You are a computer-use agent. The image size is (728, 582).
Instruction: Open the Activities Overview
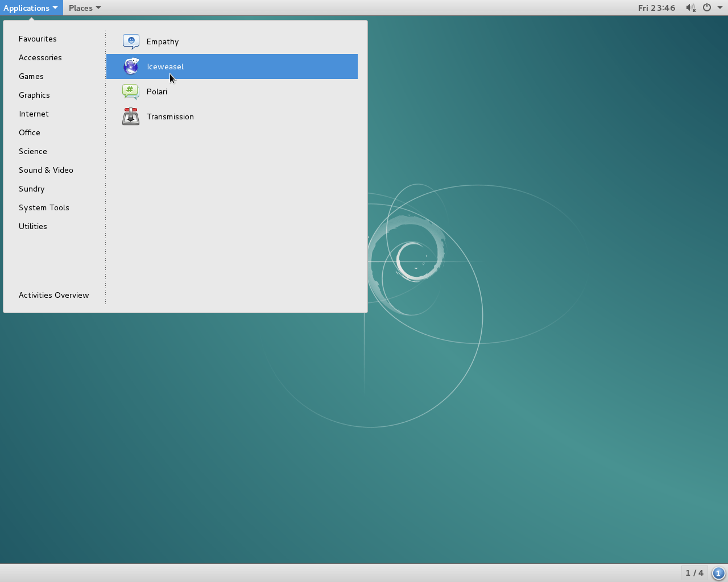pos(54,295)
